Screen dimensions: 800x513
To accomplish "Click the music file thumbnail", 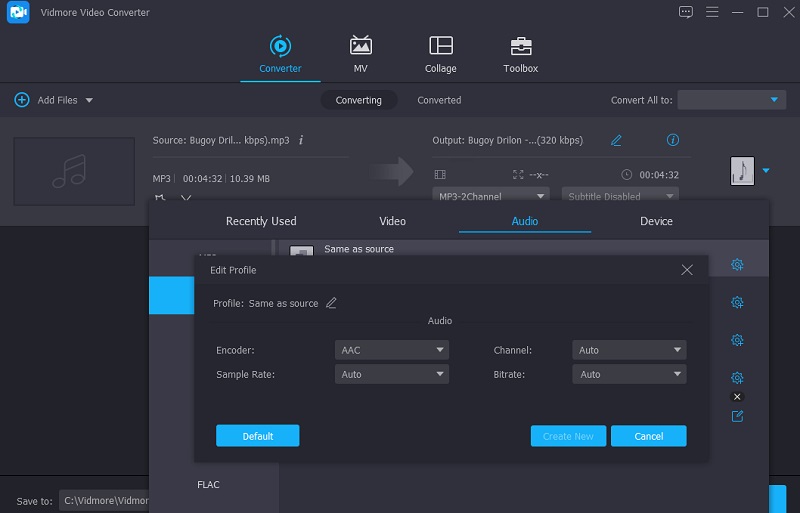I will tap(74, 171).
